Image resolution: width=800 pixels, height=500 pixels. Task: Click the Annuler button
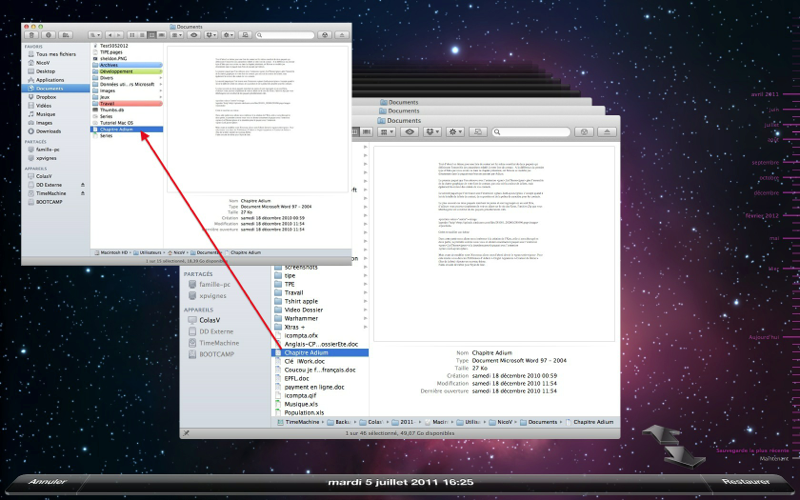[x=47, y=482]
